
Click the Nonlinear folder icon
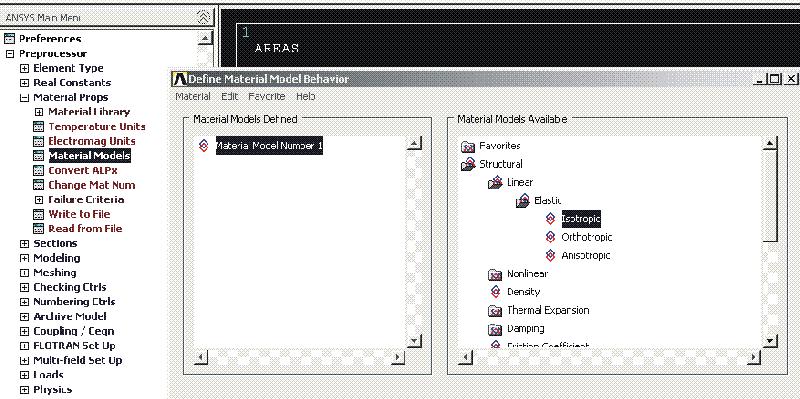[495, 275]
